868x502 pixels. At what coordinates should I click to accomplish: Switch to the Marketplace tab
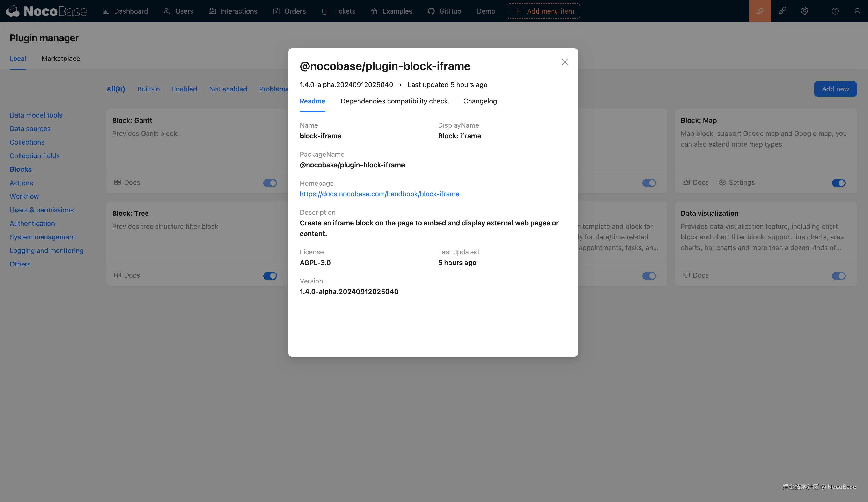(x=61, y=59)
